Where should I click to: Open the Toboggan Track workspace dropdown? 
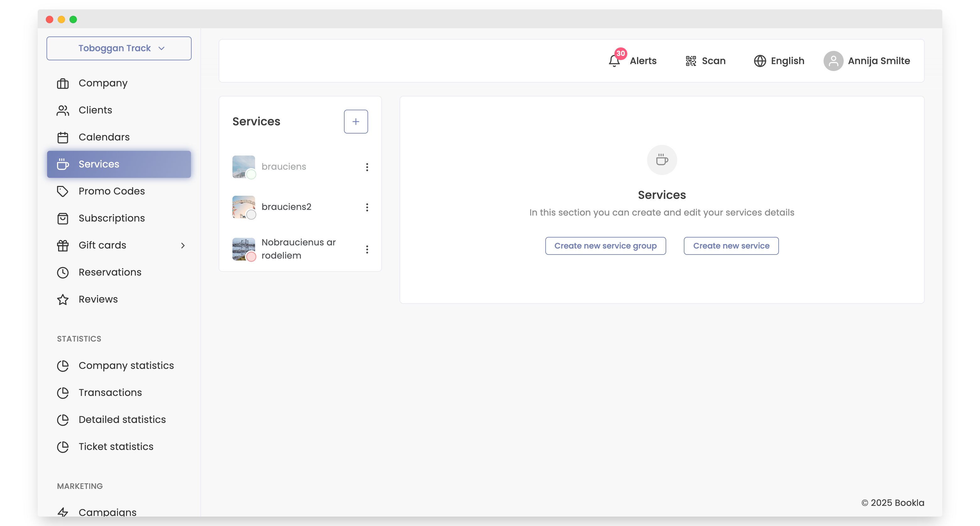119,48
